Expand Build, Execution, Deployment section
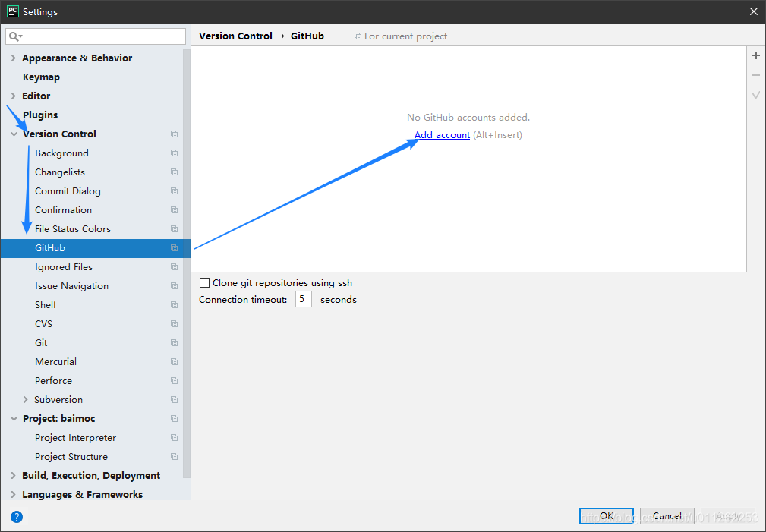The width and height of the screenshot is (766, 532). (13, 476)
